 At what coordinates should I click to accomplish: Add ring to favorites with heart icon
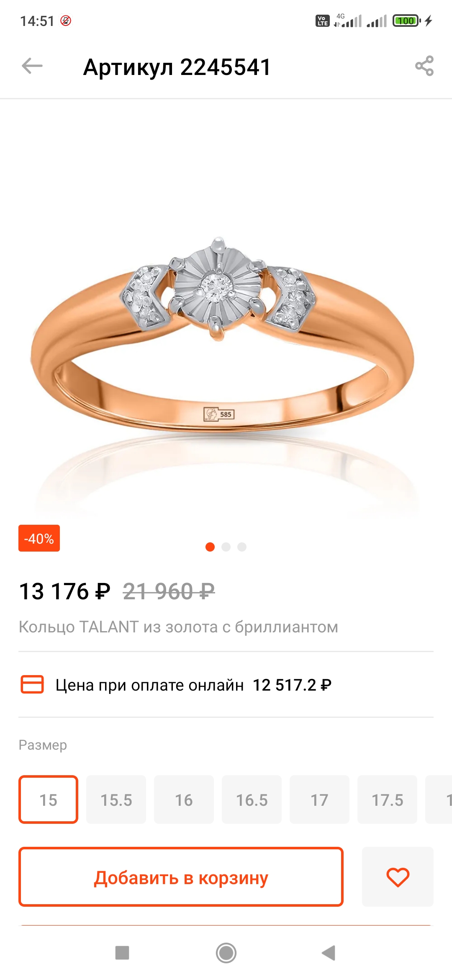398,877
